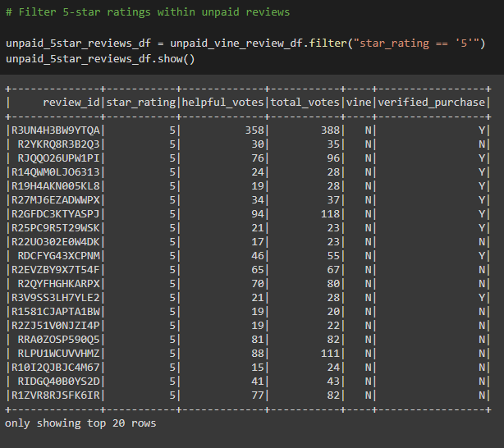Image resolution: width=504 pixels, height=448 pixels.
Task: Select review id R10I2QJBJC4M67
Action: (56, 368)
